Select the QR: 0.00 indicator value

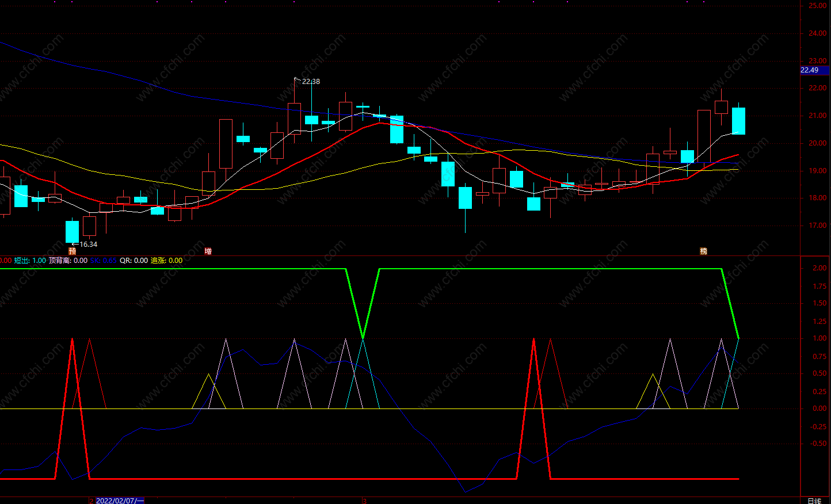tap(134, 261)
